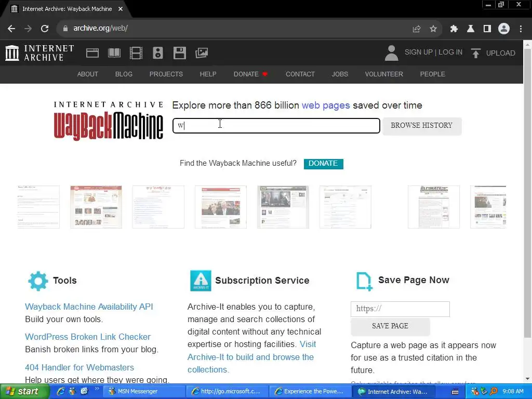Toggle the browser side panel icon
This screenshot has height=399, width=532.
[487, 29]
